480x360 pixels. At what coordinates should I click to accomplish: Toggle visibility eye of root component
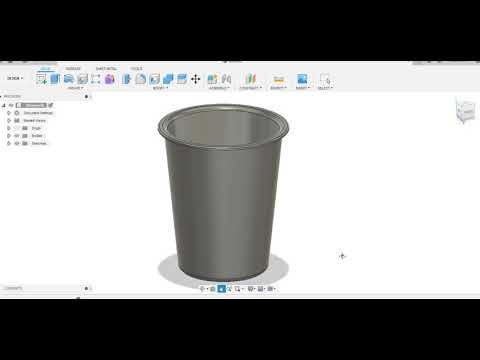tap(11, 105)
